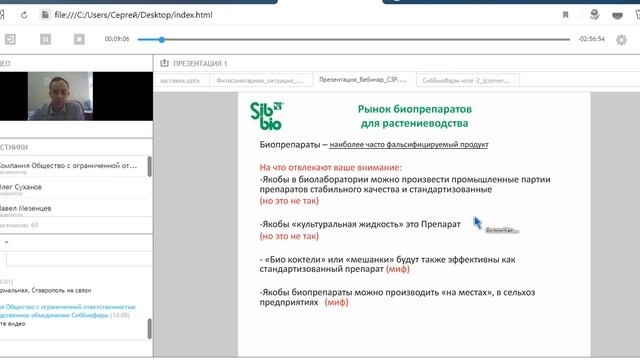The image size is (640, 360).
Task: Select the Презентация_Вебинар_СЗР tab
Action: click(x=363, y=80)
